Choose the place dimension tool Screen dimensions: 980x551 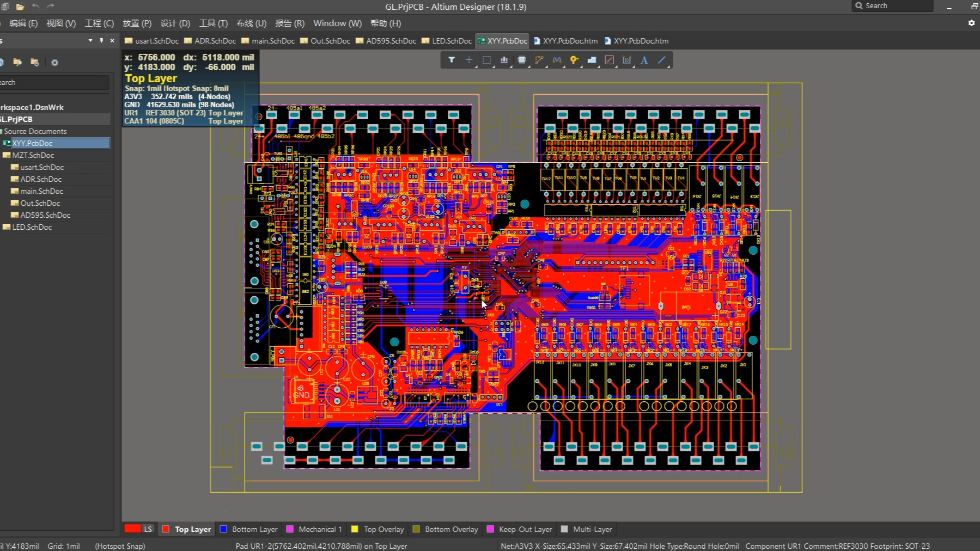click(626, 60)
